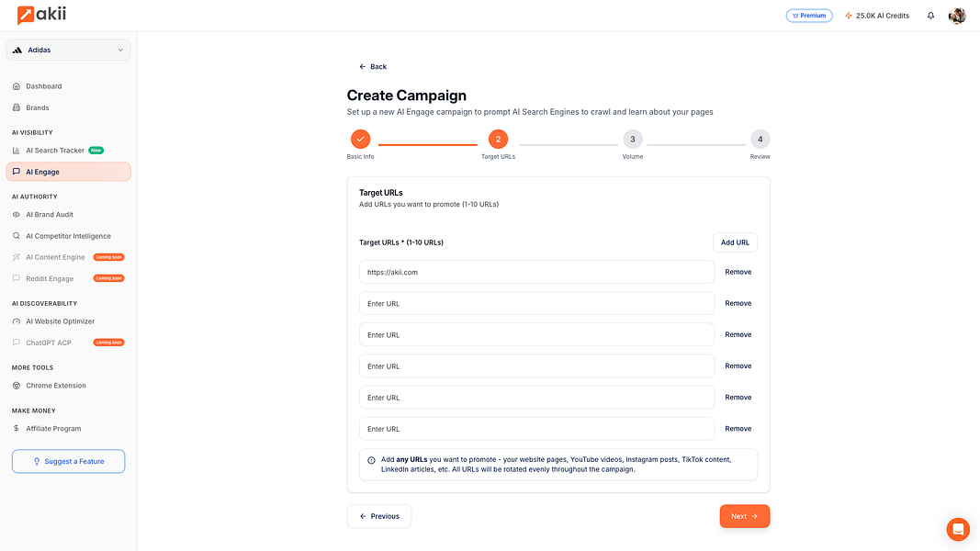Click the Premium upgrade badge
Viewport: 980px width, 551px height.
(808, 16)
